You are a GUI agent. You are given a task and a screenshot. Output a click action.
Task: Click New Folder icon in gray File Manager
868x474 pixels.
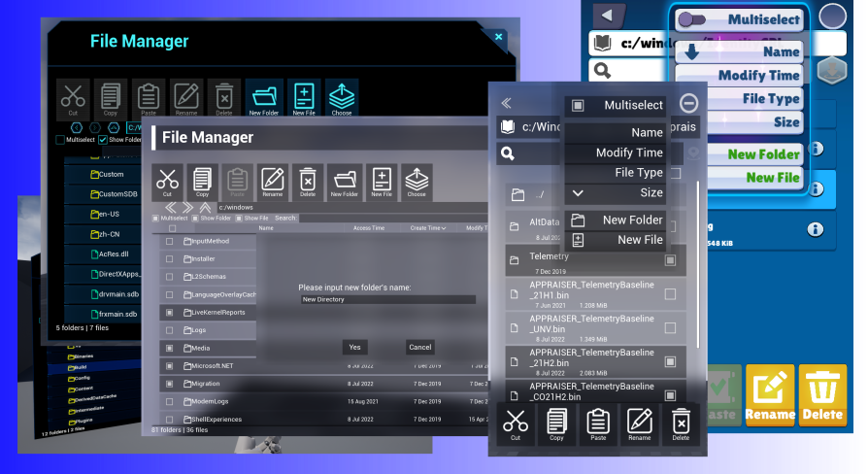click(x=345, y=182)
